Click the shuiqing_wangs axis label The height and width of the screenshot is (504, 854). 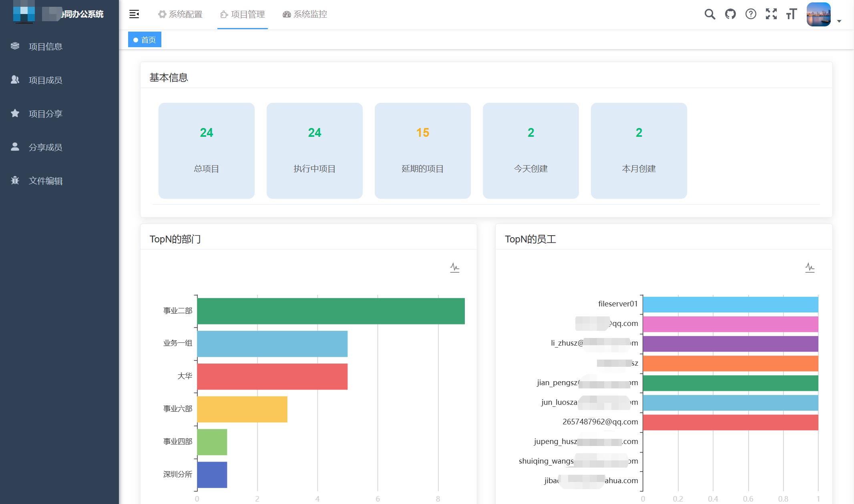[579, 461]
